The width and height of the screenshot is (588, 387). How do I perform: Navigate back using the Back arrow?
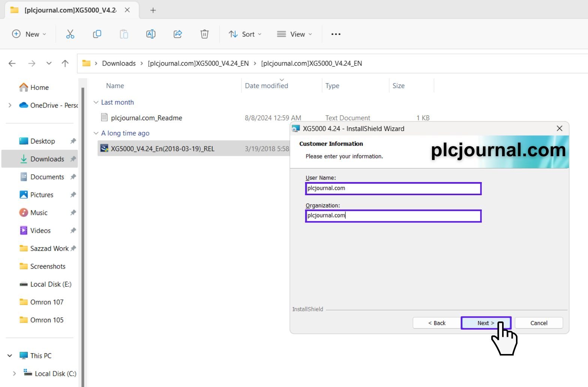[12, 63]
